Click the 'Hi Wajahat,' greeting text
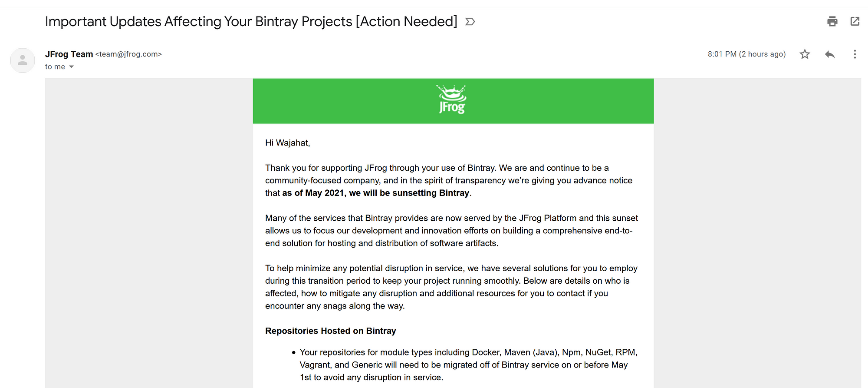 click(x=288, y=143)
